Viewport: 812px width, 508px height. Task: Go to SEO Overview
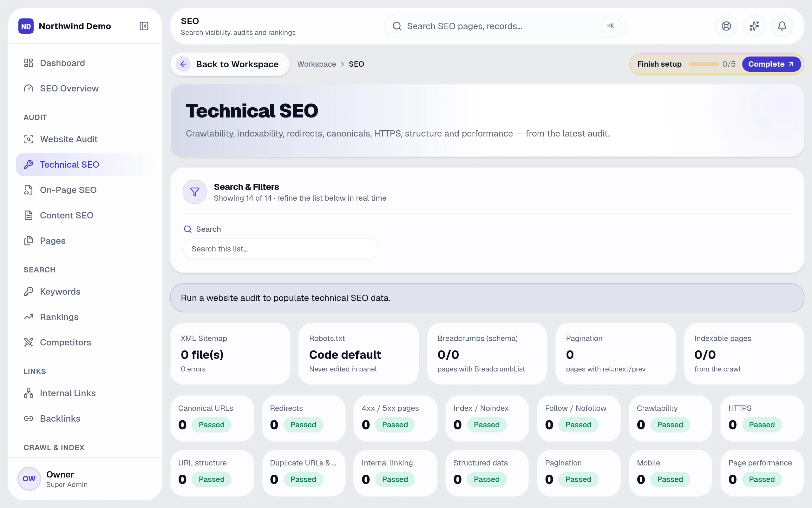(x=85, y=88)
